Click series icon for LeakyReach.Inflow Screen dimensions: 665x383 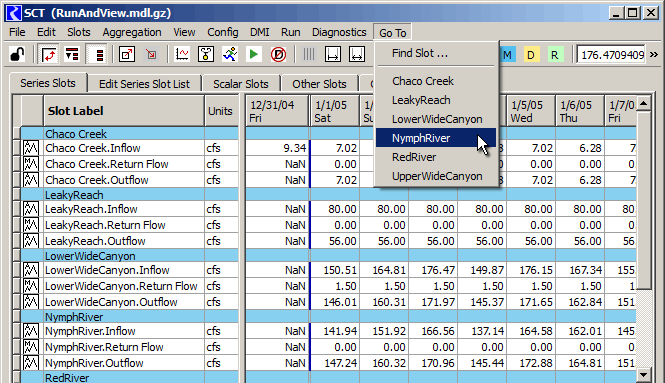coord(31,209)
